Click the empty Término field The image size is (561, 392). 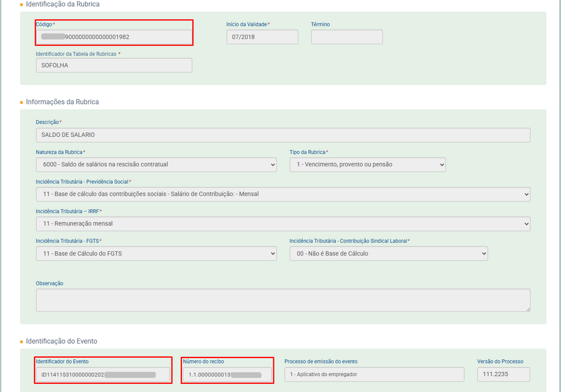(346, 37)
